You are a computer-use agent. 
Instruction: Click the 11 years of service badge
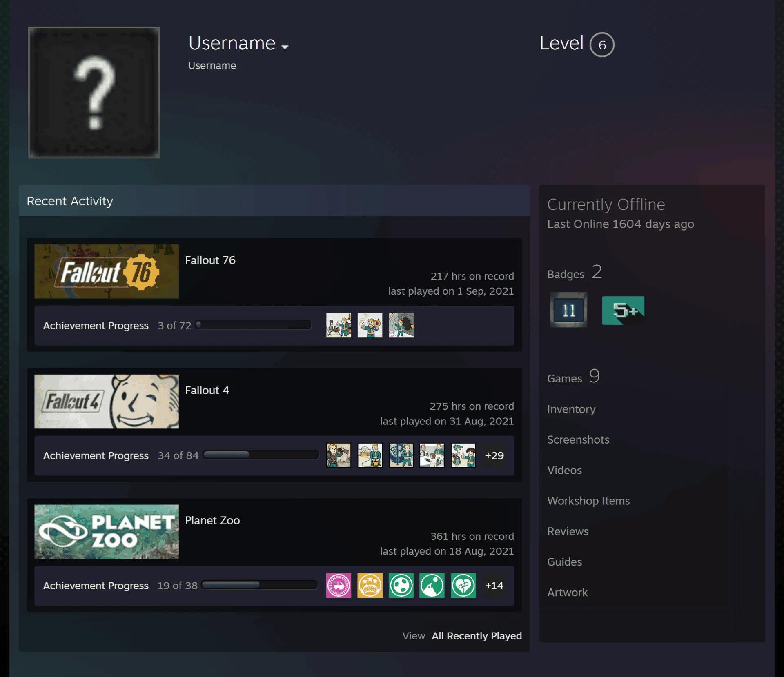tap(568, 310)
